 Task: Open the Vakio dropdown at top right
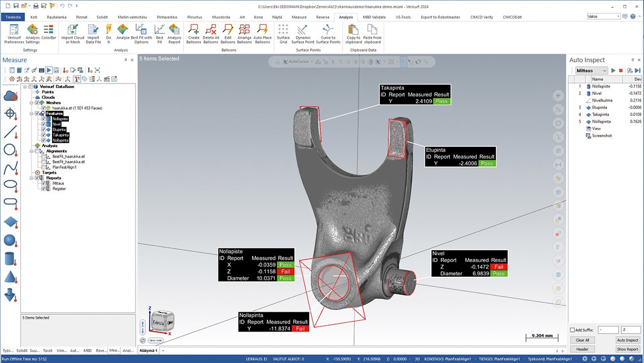pyautogui.click(x=603, y=16)
